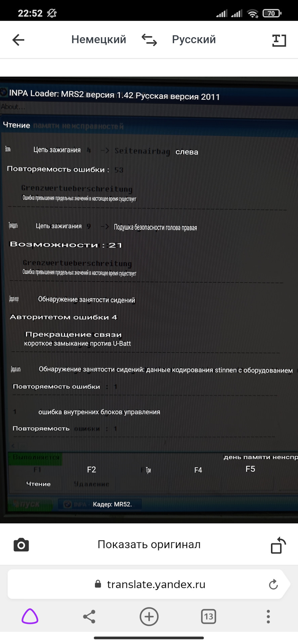Select source language Немецкий
The image size is (298, 644).
coord(99,40)
